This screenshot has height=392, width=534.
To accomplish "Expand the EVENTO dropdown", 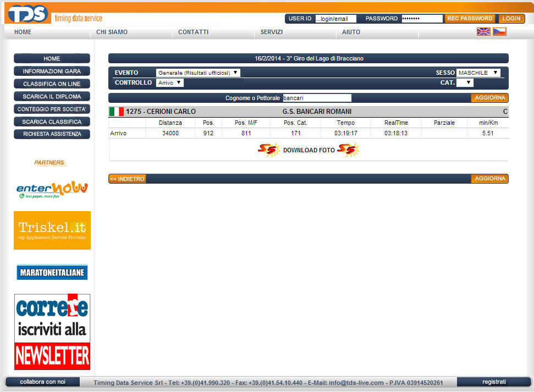I will (198, 73).
